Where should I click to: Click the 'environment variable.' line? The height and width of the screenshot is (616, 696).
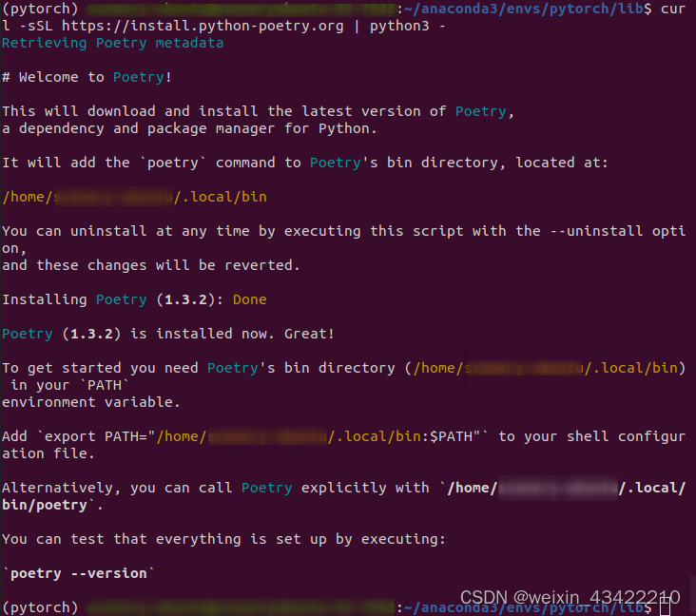point(91,402)
